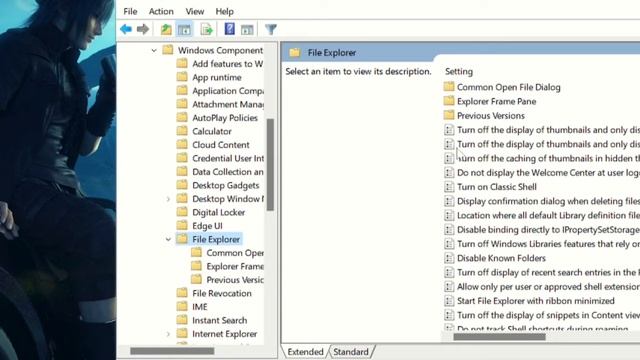Expand the Internet Explorer tree node
This screenshot has height=360, width=640.
(168, 334)
